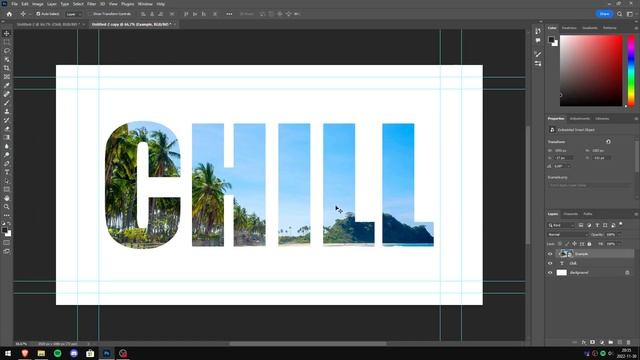The height and width of the screenshot is (360, 640).
Task: Click the Windows Start button
Action: 8,353
